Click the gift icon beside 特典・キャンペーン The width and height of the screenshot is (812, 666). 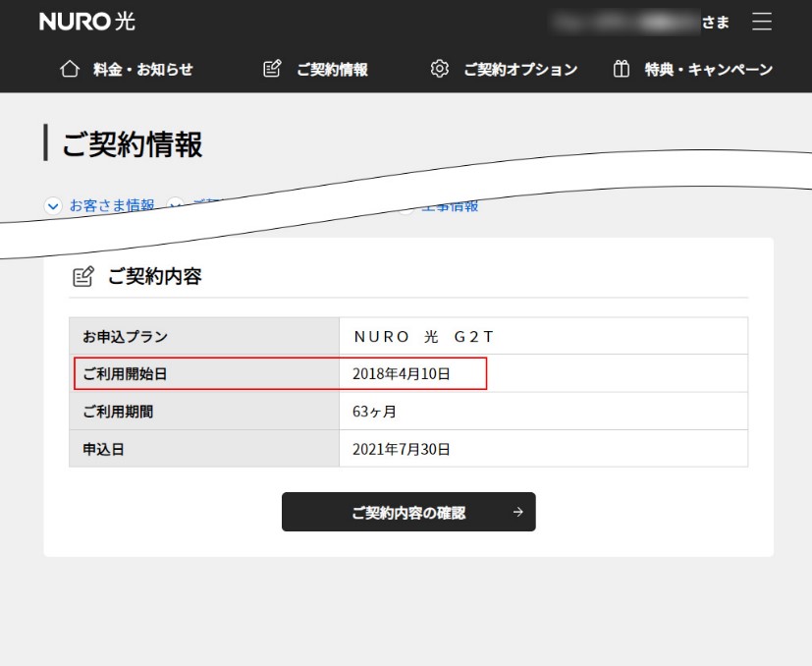(621, 69)
